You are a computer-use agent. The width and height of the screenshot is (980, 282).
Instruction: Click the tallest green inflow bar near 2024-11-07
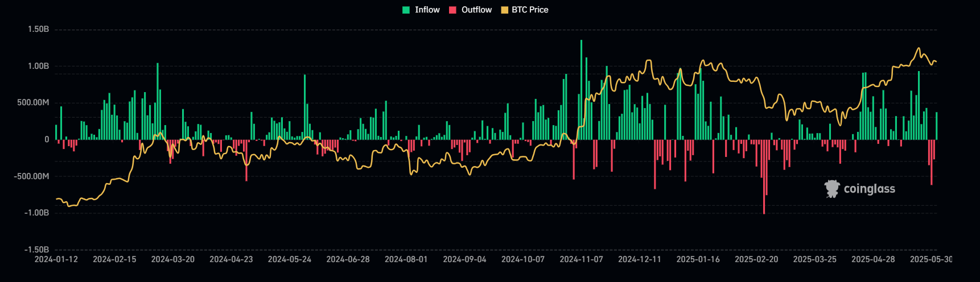pos(581,90)
